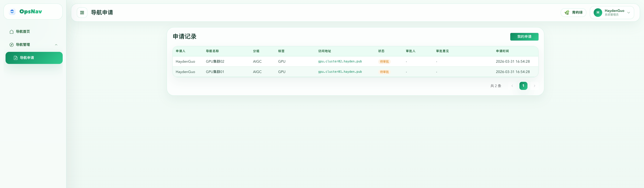This screenshot has height=188, width=644.
Task: Go to previous page arrow
Action: click(512, 86)
